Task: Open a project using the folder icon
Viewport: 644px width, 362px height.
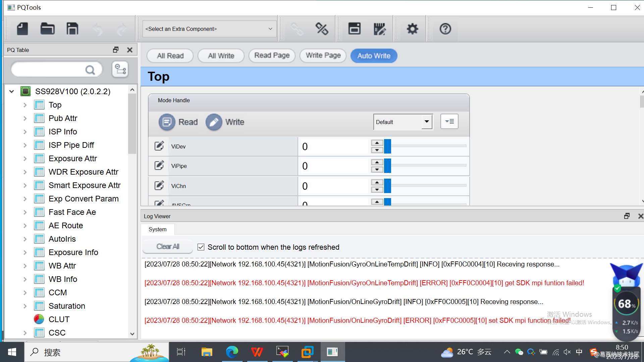Action: (47, 29)
